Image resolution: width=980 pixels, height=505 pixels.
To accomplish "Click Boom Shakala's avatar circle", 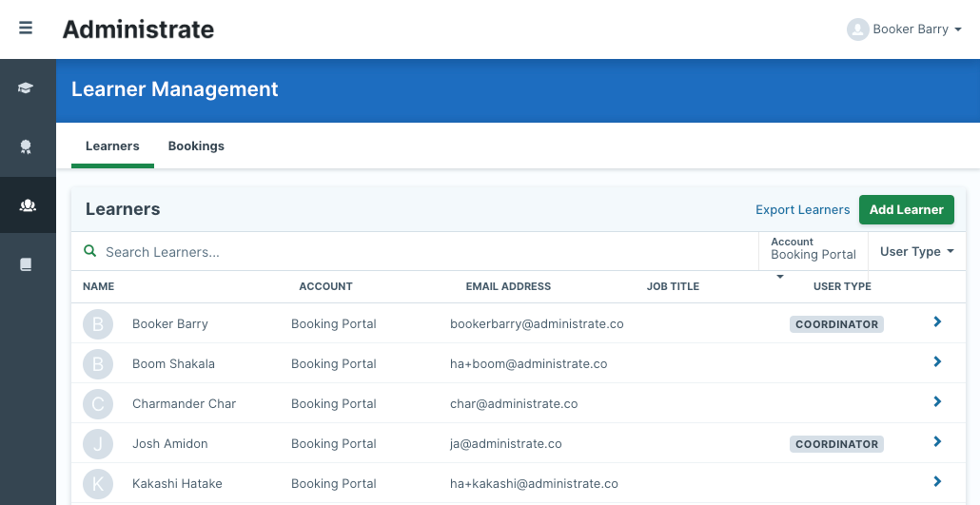I will pos(98,364).
